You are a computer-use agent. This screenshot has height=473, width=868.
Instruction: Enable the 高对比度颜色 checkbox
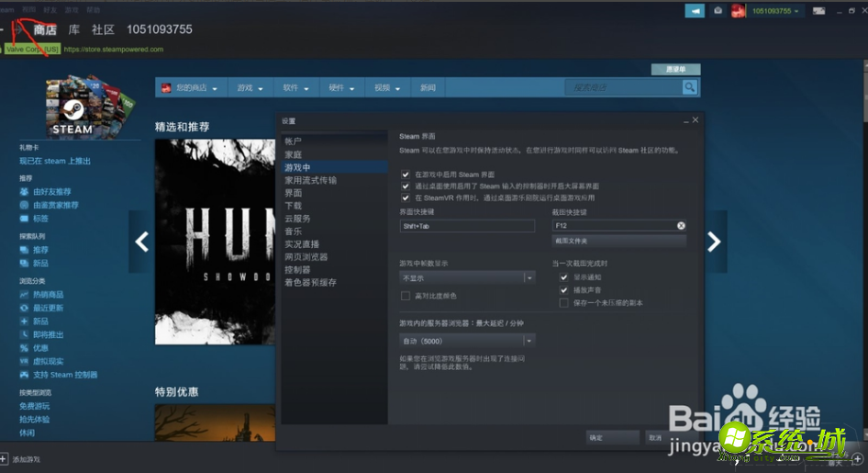coord(406,296)
